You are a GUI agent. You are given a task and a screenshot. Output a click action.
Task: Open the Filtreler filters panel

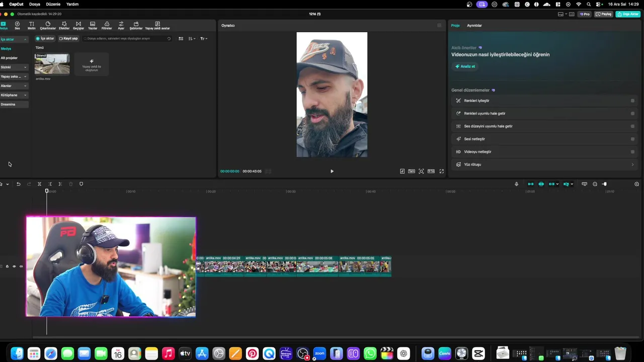click(107, 25)
